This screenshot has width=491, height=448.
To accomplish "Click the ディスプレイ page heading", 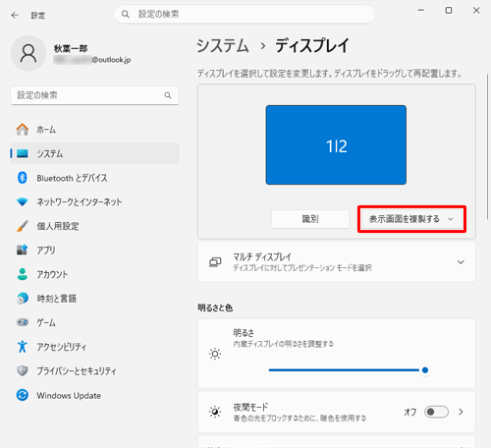I will 312,45.
